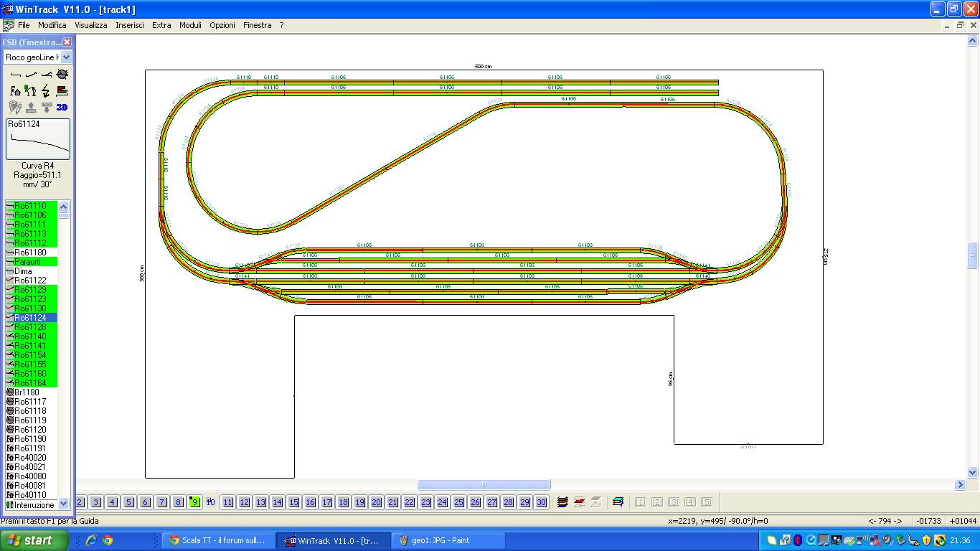Click the greyed pencil edit icon
This screenshot has width=980, height=551.
tap(15, 107)
